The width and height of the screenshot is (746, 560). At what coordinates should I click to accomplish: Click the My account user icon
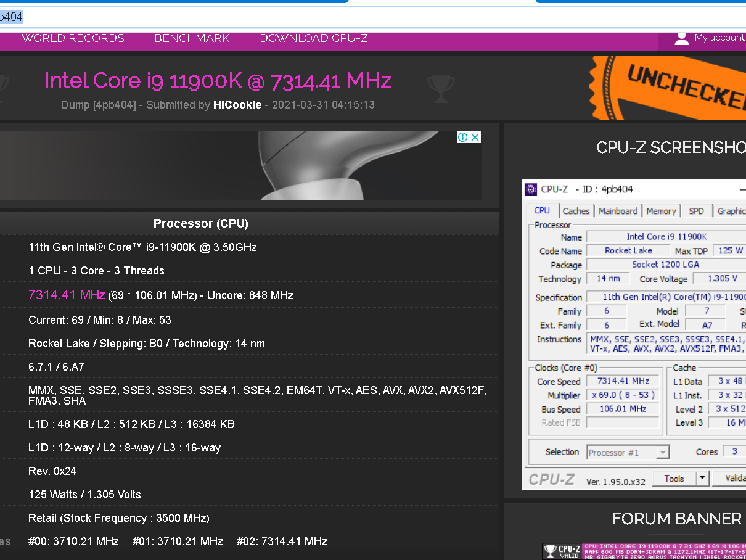(681, 38)
